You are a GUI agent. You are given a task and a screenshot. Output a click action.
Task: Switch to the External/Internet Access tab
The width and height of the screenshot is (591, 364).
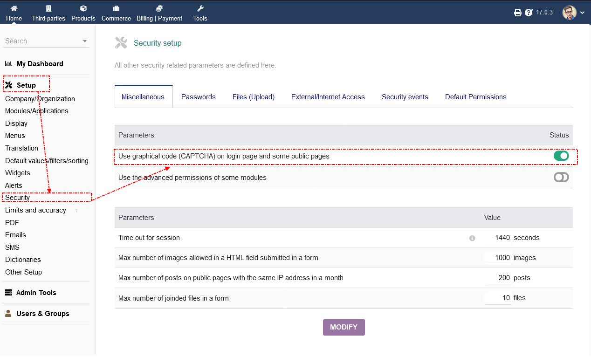coord(328,97)
